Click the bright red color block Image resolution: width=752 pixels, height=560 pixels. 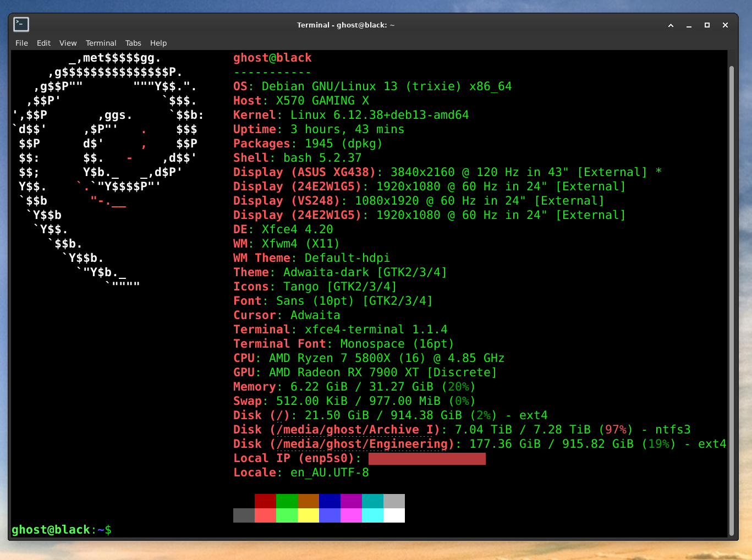265,515
